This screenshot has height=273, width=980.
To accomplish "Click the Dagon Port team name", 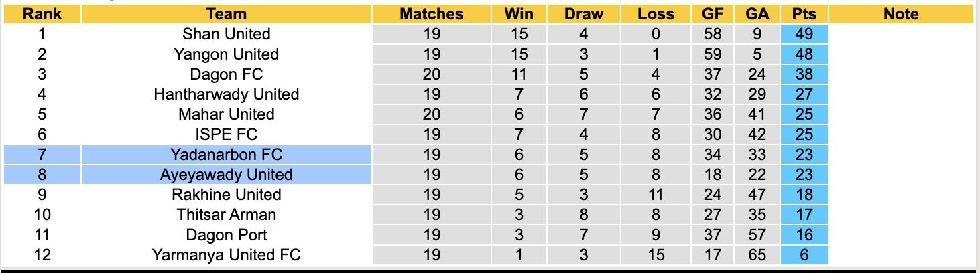I will [x=227, y=235].
